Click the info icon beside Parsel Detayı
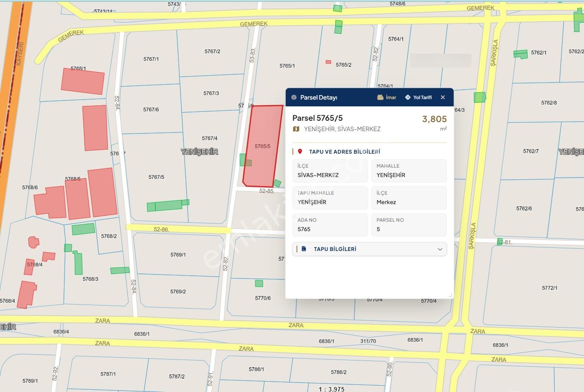Image resolution: width=584 pixels, height=392 pixels. coord(294,97)
